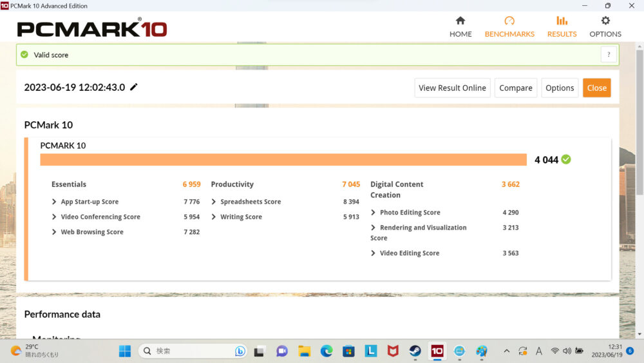Click the PCMark 10 orange score bar
This screenshot has height=363, width=644.
tap(283, 160)
